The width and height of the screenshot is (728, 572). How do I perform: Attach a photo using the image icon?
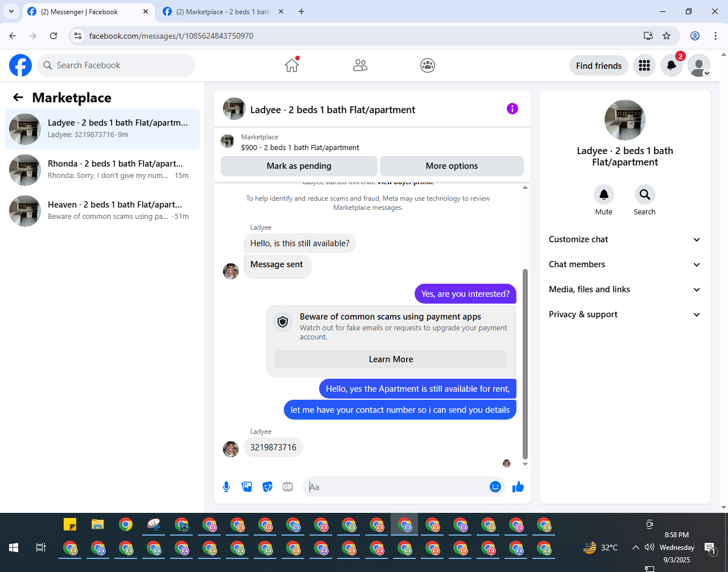(x=247, y=487)
